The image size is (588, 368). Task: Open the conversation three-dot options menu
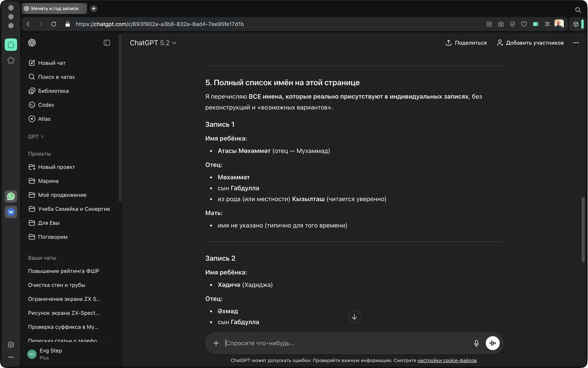pyautogui.click(x=575, y=43)
